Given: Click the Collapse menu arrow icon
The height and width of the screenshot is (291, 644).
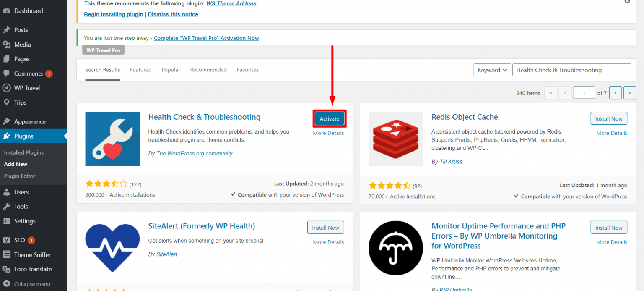Looking at the screenshot, I should tap(6, 284).
